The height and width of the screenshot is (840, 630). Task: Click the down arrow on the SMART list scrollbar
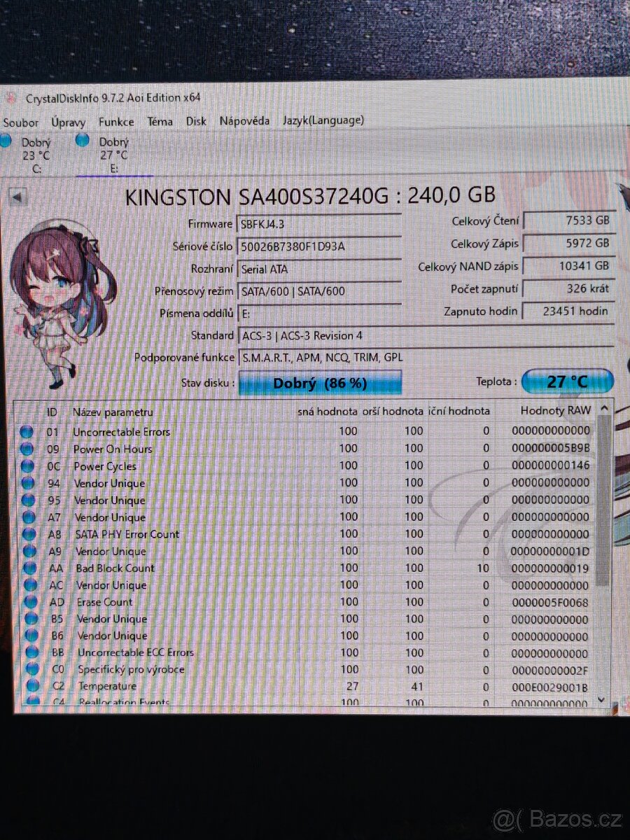point(602,699)
